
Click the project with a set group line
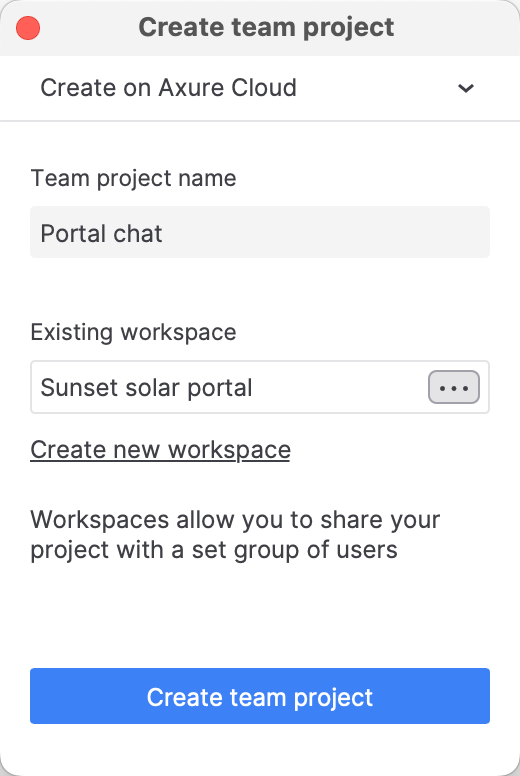(x=214, y=550)
